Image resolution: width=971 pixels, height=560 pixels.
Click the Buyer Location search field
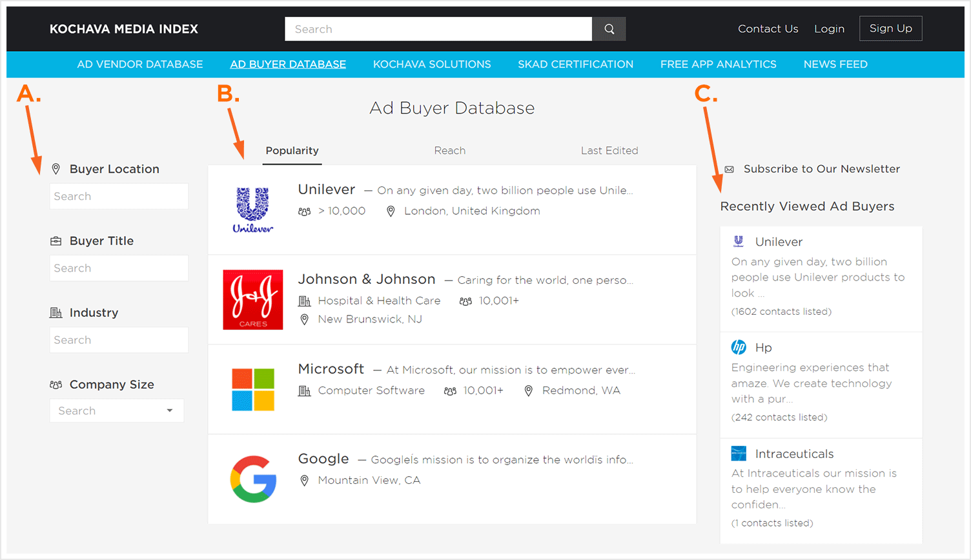[x=119, y=196]
